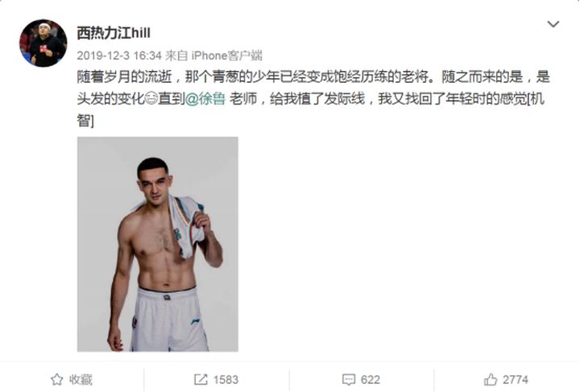
Task: Click the smiley emoji in post
Action: (151, 99)
